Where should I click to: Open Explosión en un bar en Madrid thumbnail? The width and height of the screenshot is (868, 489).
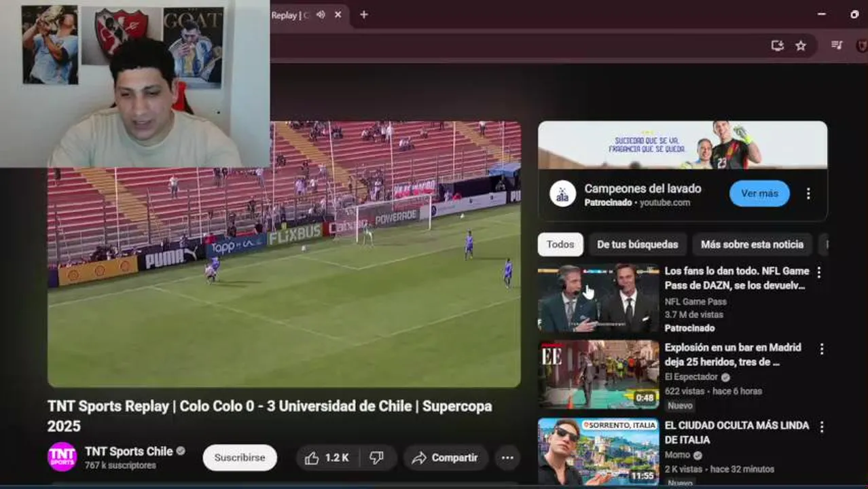click(598, 374)
